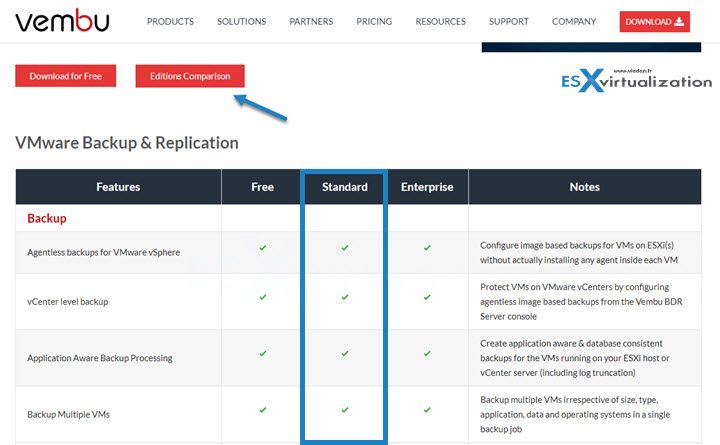This screenshot has width=720, height=445.
Task: Open the Editions Comparison page
Action: pyautogui.click(x=190, y=76)
